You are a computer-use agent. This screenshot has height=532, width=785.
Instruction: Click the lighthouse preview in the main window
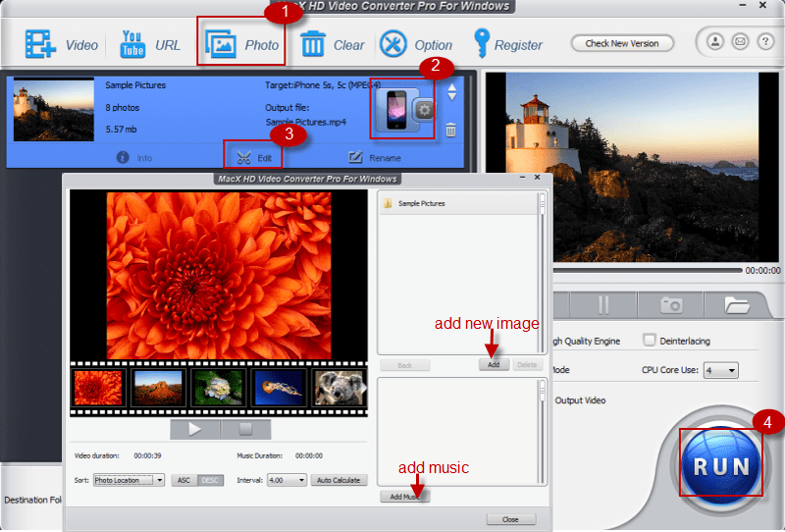(x=632, y=167)
